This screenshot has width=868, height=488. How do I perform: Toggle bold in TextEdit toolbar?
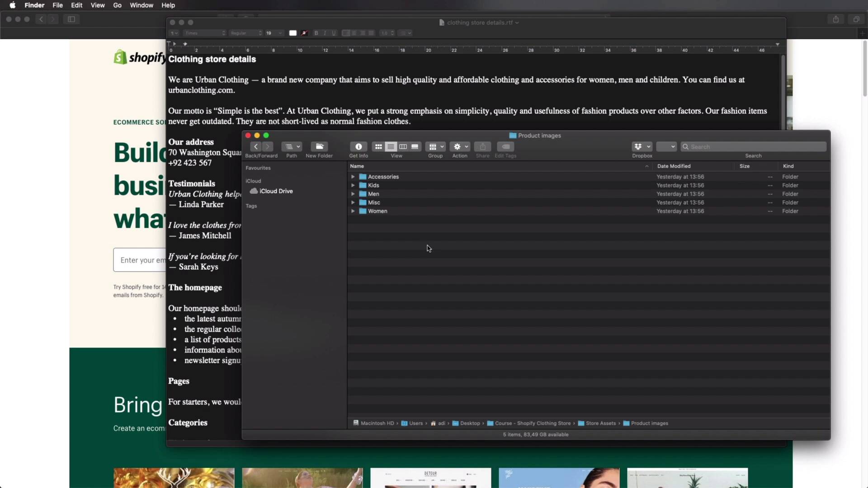[316, 33]
